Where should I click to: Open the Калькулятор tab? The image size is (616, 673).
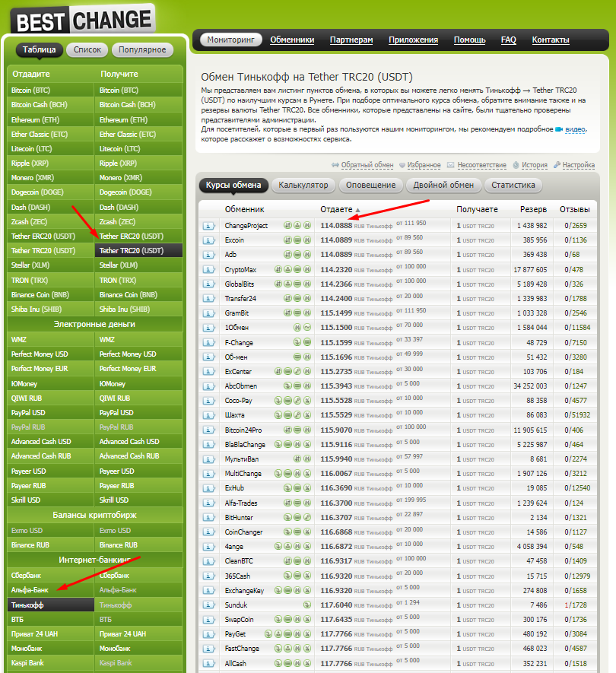303,185
